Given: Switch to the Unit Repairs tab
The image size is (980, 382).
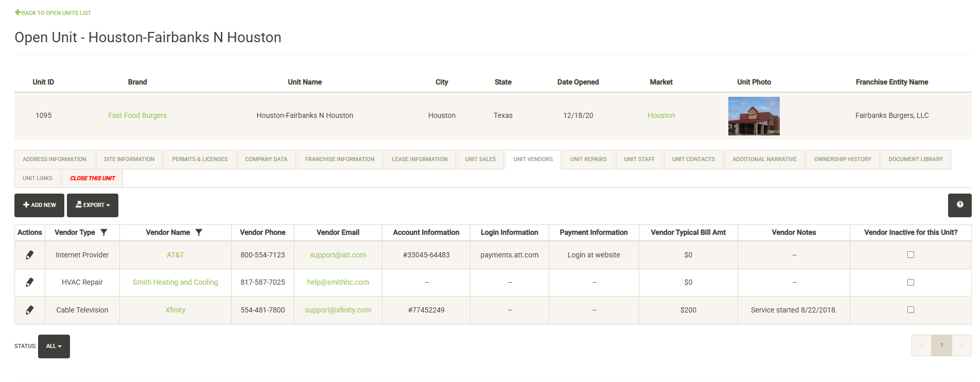Looking at the screenshot, I should click(588, 160).
